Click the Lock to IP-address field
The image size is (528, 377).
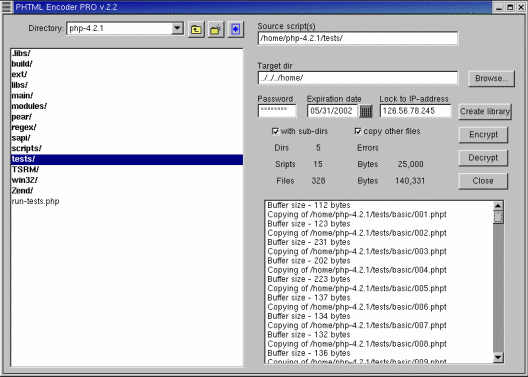[416, 111]
